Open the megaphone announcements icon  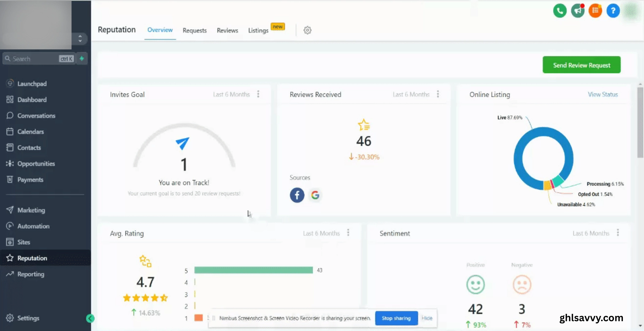coord(577,11)
